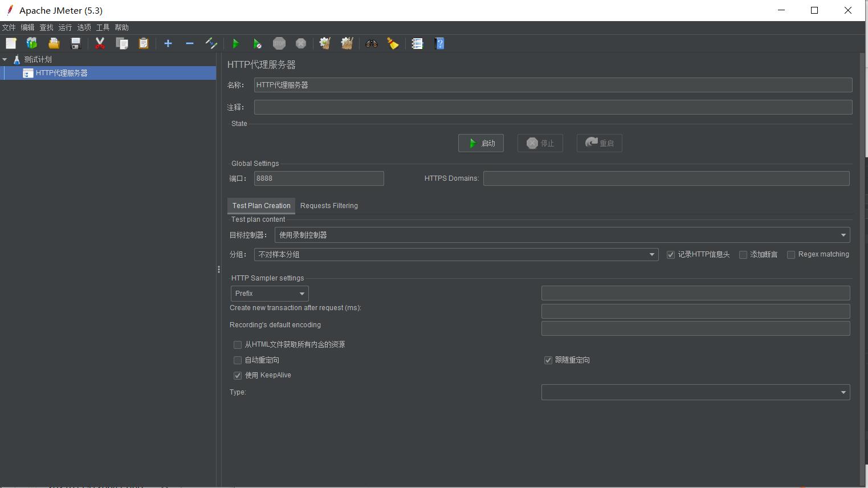
Task: Open 文件 menu
Action: pyautogui.click(x=9, y=27)
